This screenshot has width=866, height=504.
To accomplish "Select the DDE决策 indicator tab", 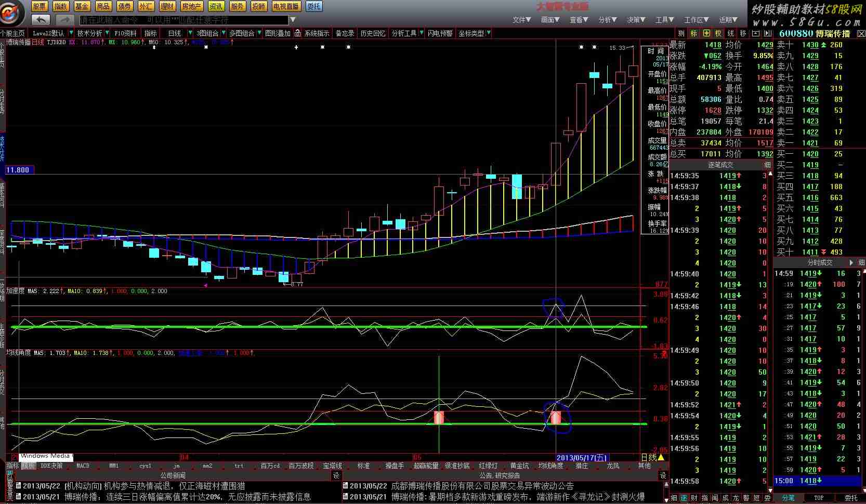I will [x=51, y=466].
